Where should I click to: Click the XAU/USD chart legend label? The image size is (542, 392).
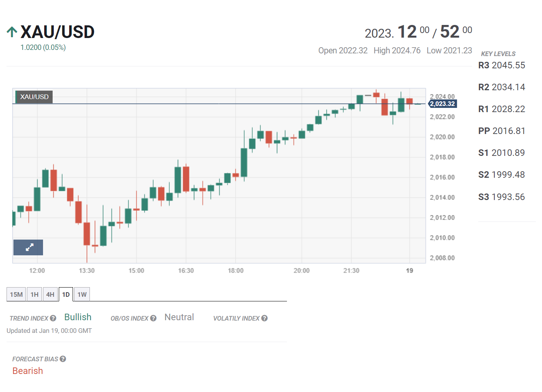(x=34, y=97)
